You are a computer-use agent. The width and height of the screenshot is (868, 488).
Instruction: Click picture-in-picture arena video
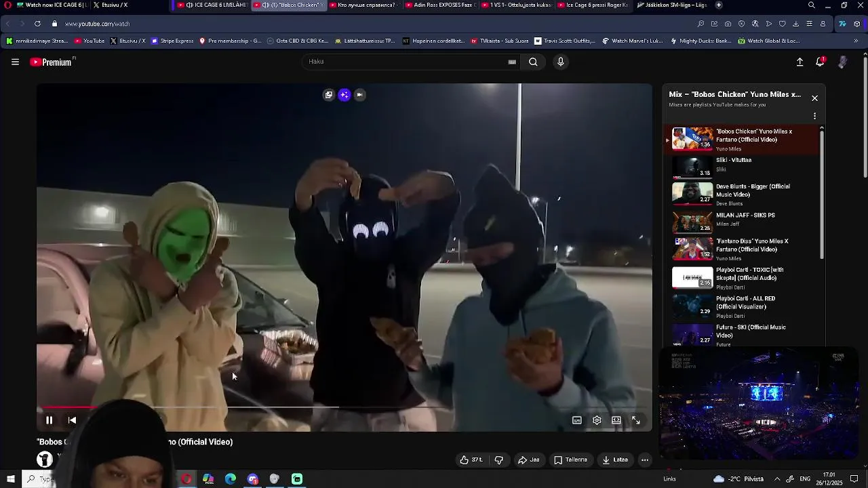tap(759, 404)
